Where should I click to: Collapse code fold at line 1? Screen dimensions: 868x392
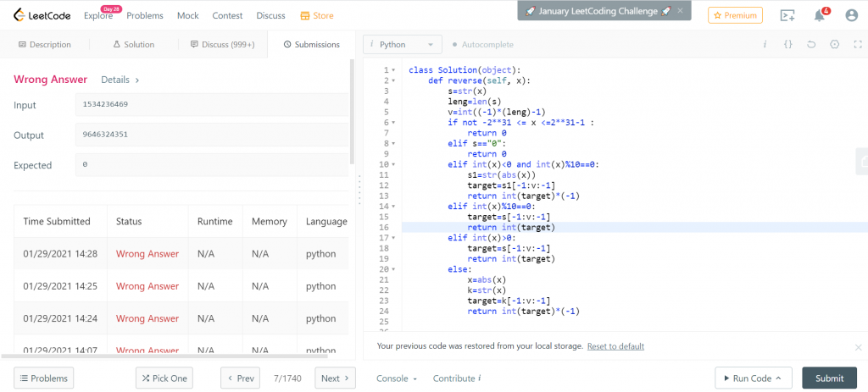pyautogui.click(x=393, y=70)
